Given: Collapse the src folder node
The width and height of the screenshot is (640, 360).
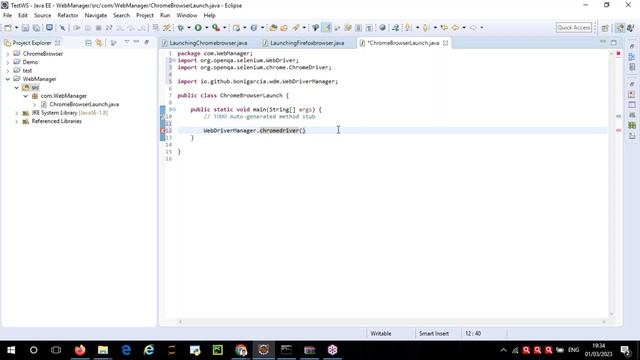Looking at the screenshot, I should [16, 88].
